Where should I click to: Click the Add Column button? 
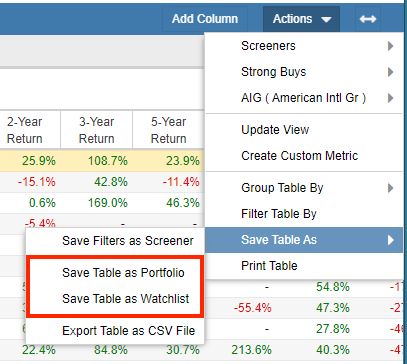coord(205,19)
